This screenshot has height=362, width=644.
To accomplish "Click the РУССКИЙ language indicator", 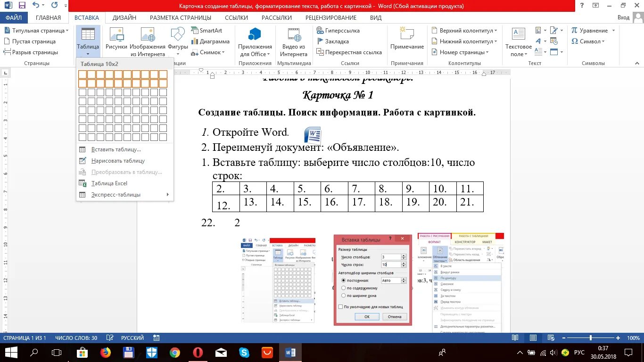I will (132, 338).
